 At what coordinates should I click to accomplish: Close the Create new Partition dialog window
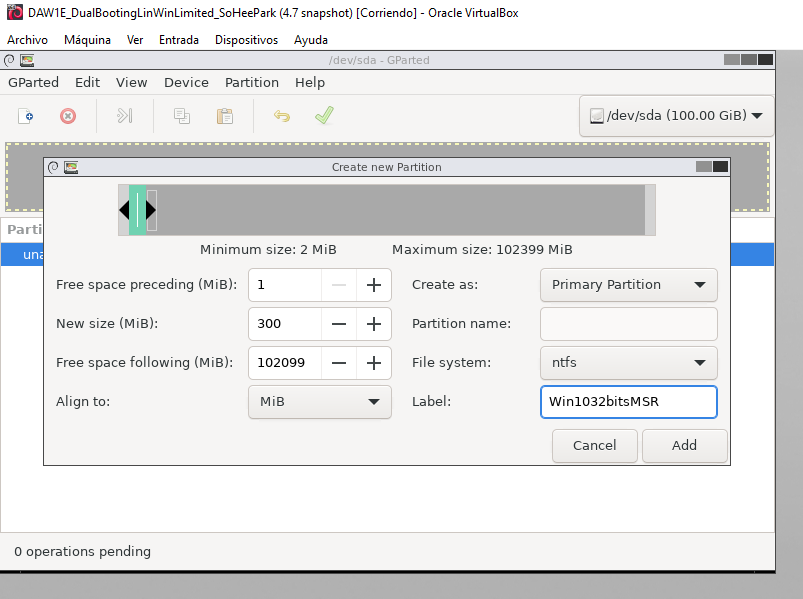pos(720,166)
